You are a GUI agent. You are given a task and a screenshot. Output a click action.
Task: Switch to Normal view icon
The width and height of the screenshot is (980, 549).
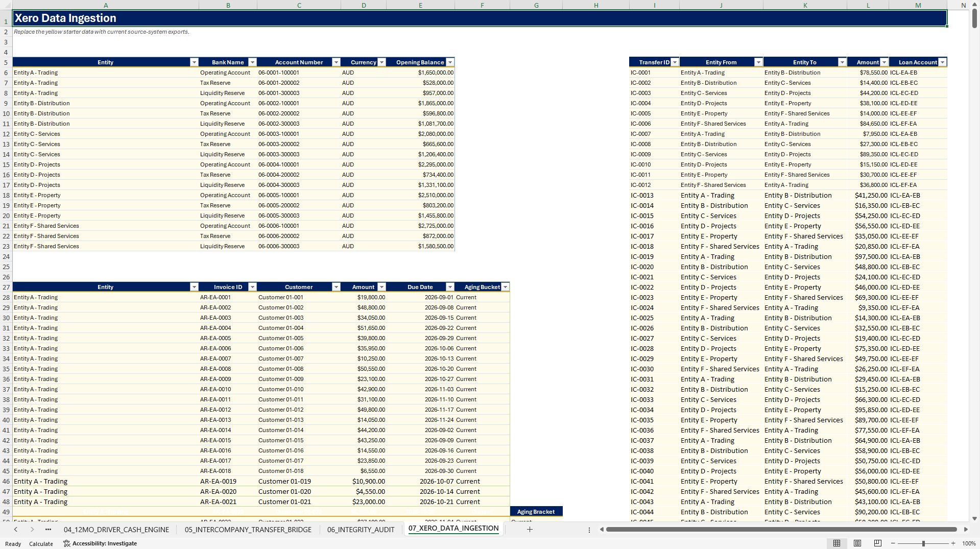[x=836, y=543]
